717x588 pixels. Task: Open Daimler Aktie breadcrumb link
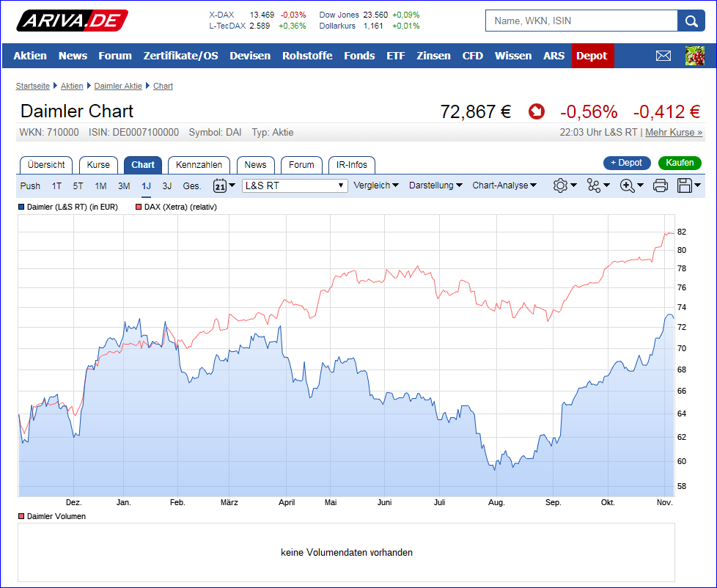pyautogui.click(x=118, y=86)
